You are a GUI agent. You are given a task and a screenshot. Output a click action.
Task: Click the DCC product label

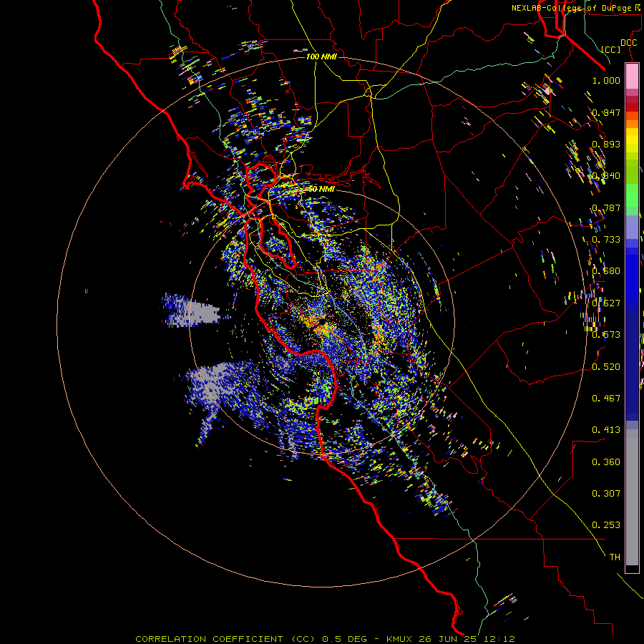point(628,42)
